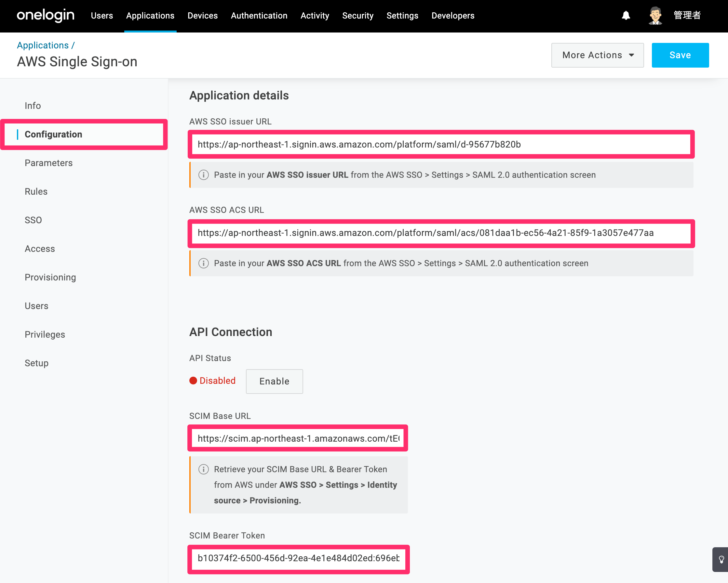
Task: Open the admin user avatar
Action: pos(655,16)
